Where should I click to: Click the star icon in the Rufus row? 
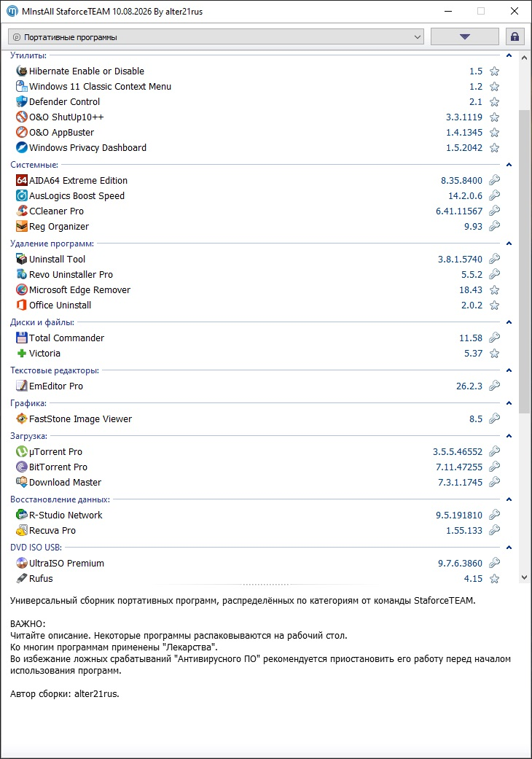coord(494,578)
